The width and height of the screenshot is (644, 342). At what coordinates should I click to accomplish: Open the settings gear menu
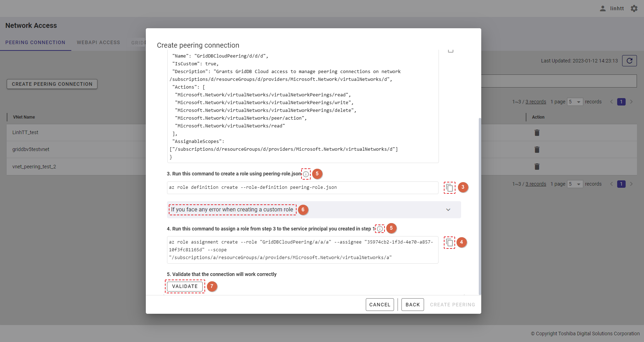[634, 8]
